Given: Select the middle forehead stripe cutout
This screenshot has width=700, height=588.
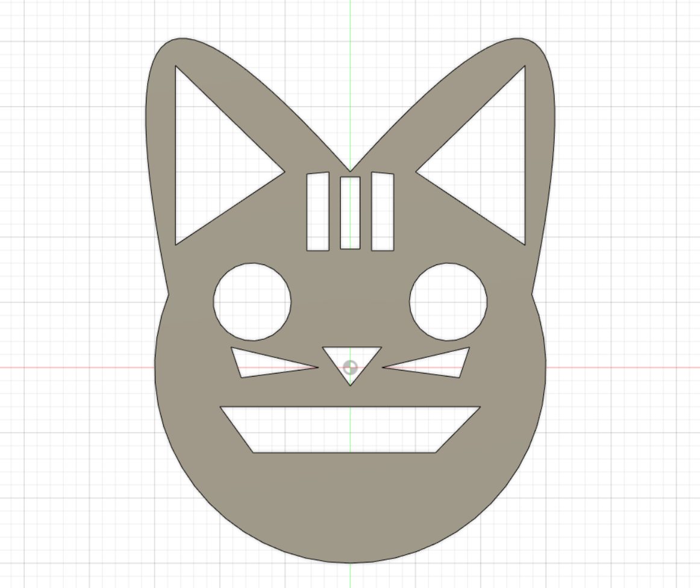Looking at the screenshot, I should click(350, 213).
